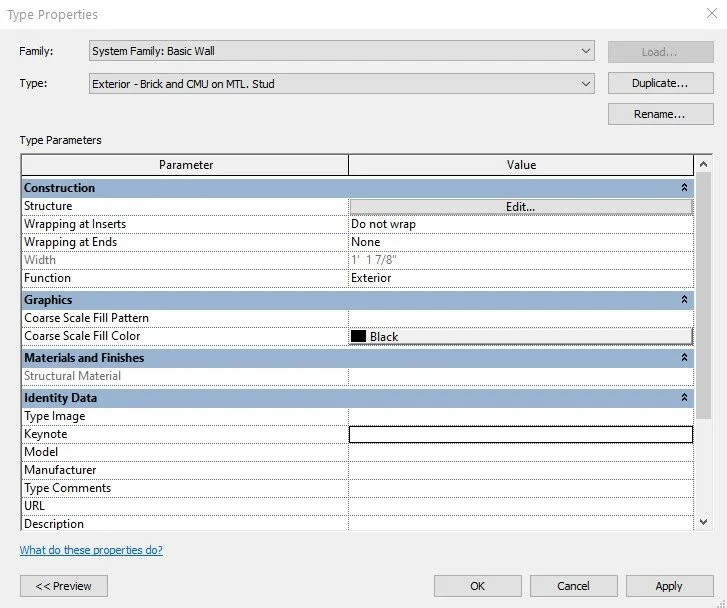Click the Value column header

coord(521,165)
